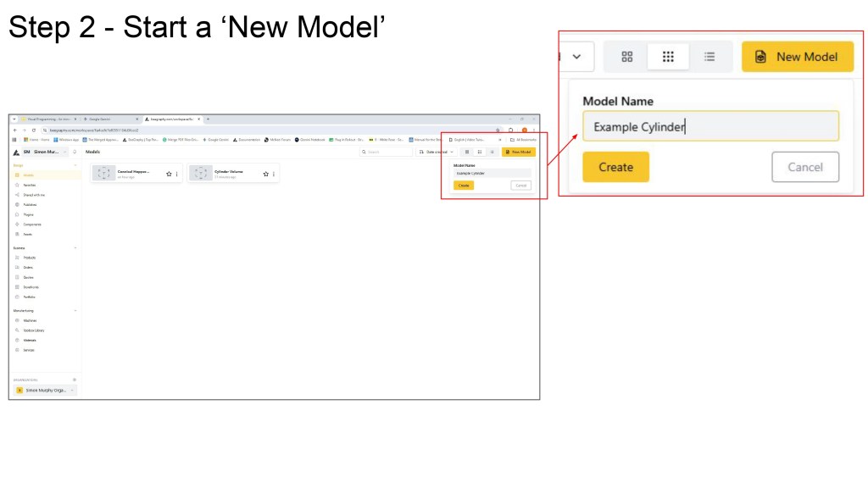868x488 pixels.
Task: Open Components in the Design sidebar
Action: pyautogui.click(x=32, y=224)
